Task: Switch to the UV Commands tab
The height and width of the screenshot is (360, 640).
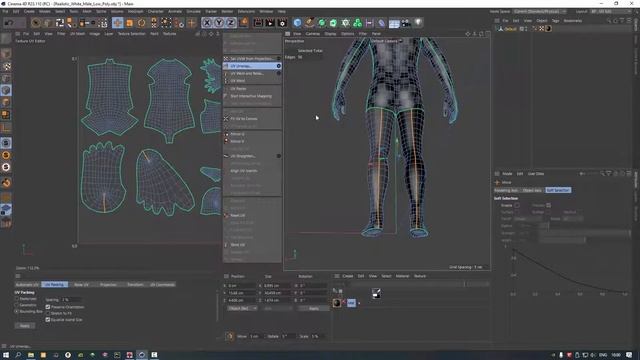Action: tap(162, 284)
